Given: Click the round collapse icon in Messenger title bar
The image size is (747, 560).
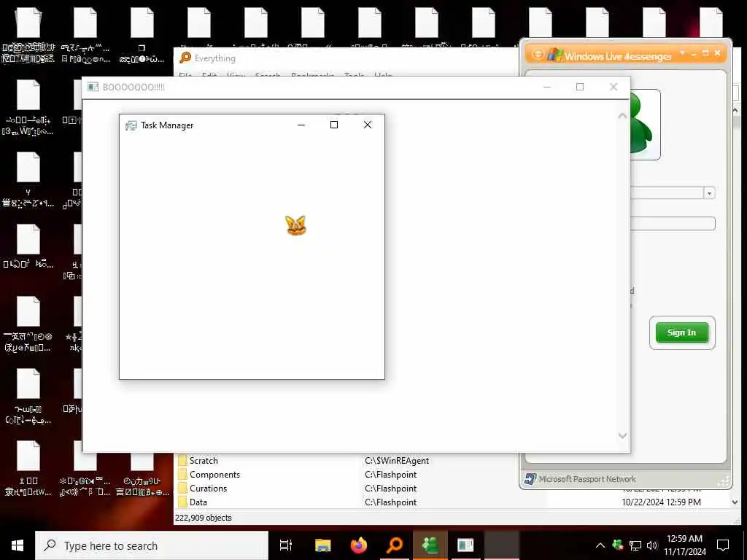Looking at the screenshot, I should point(538,54).
